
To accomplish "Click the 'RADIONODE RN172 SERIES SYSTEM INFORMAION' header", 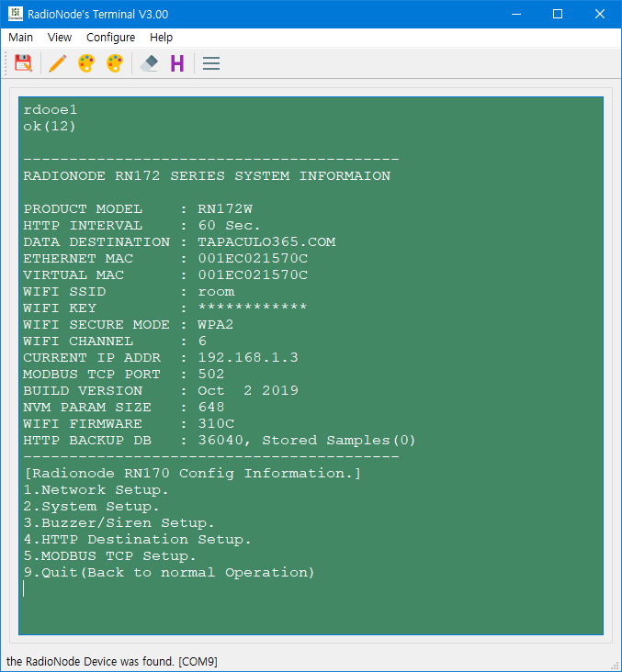I will coord(207,176).
